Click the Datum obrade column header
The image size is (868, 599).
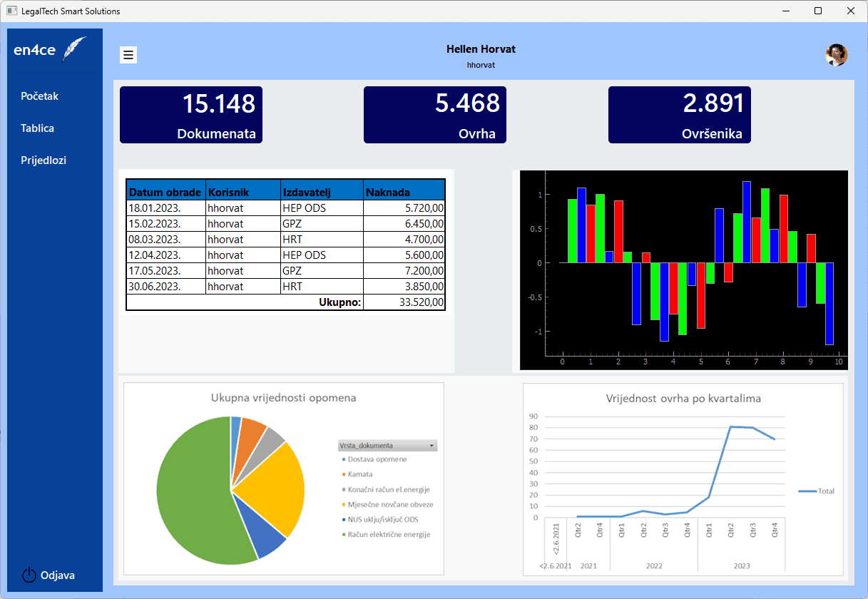165,193
